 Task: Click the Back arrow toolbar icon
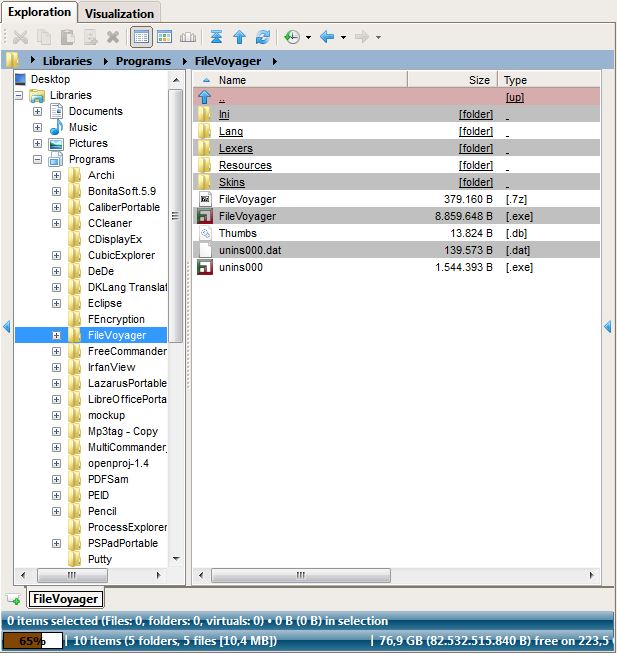(327, 37)
